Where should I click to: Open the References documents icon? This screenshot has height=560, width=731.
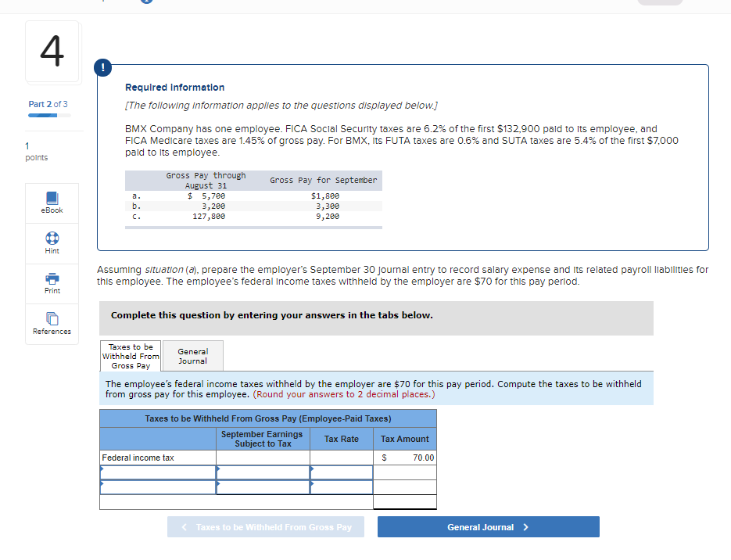[52, 318]
